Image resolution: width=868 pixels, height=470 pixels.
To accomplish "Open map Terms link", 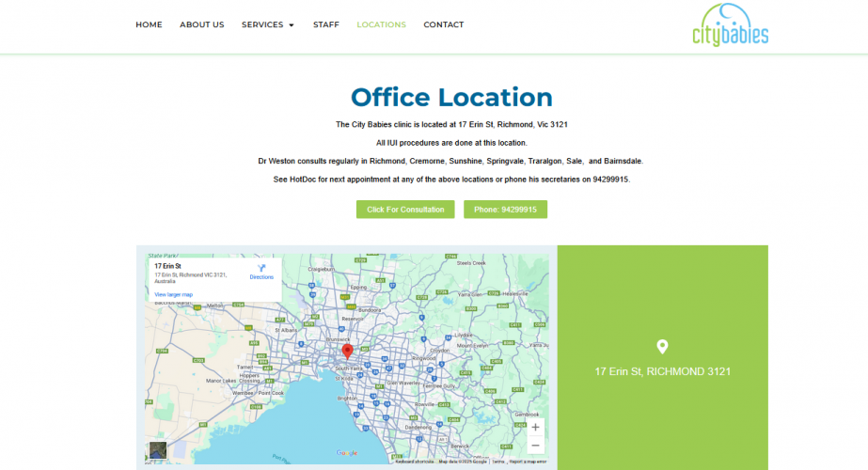I will 498,462.
